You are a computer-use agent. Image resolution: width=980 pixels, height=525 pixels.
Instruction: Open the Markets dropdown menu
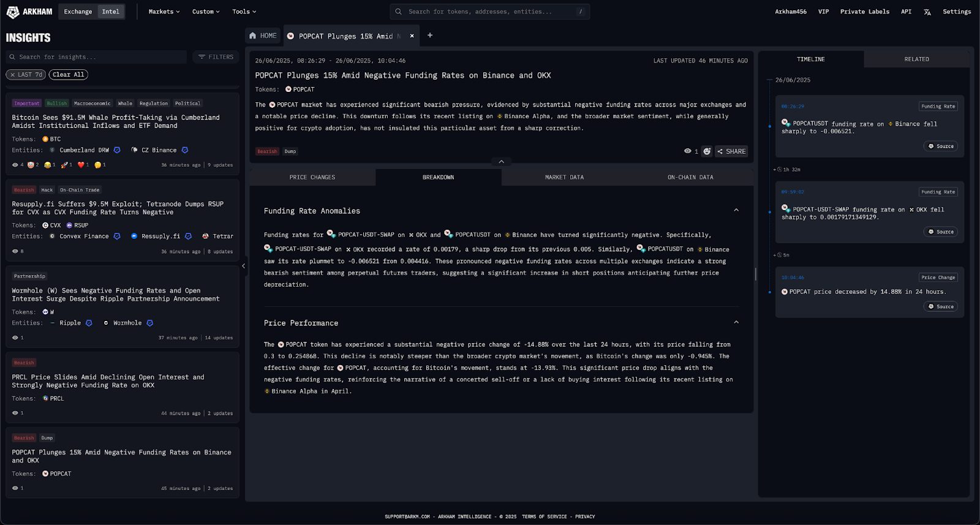point(164,12)
